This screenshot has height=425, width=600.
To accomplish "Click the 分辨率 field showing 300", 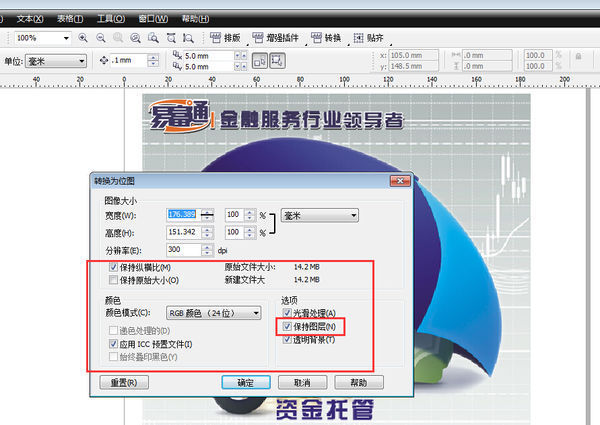I will [x=184, y=250].
